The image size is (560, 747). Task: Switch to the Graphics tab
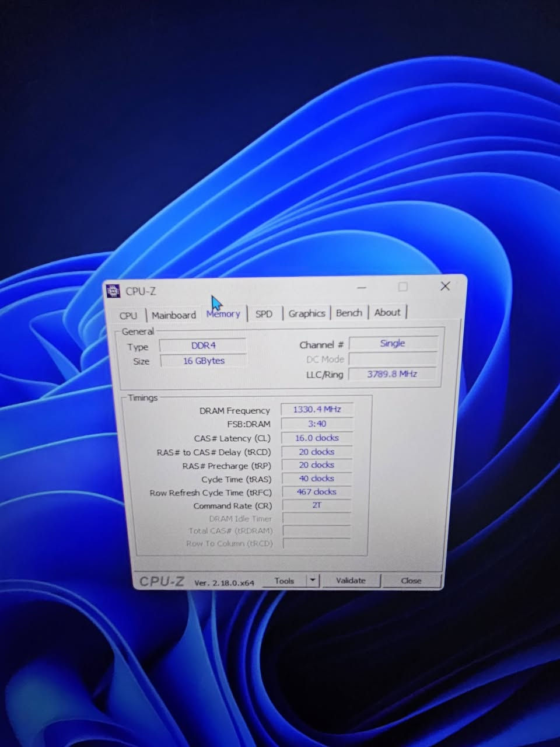coord(307,313)
